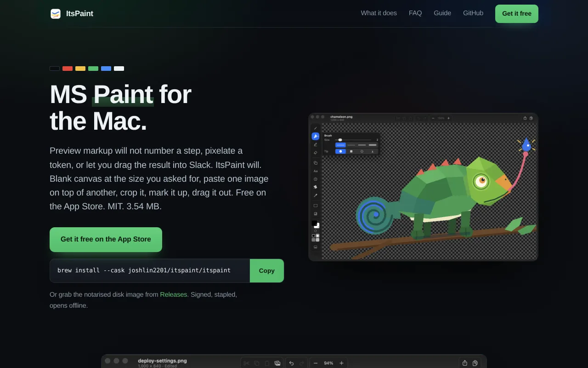The image size is (588, 368).
Task: Select the numbered step tool in the chameleon.png window
Action: [316, 179]
